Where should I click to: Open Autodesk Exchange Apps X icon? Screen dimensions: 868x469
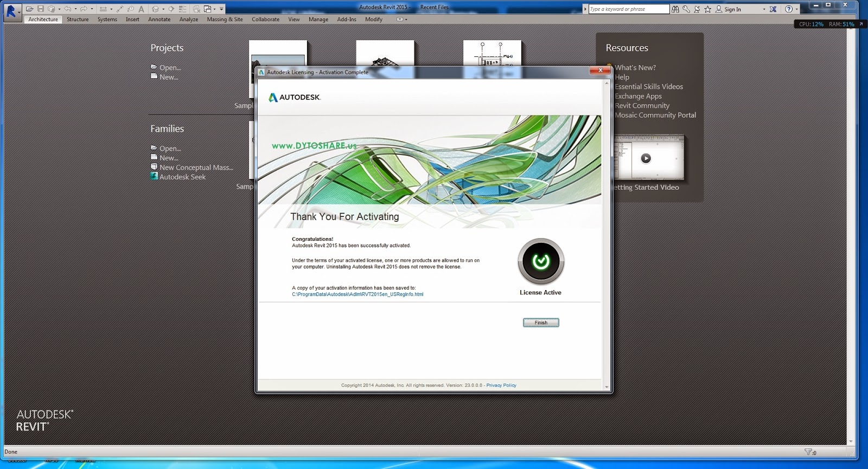point(773,9)
